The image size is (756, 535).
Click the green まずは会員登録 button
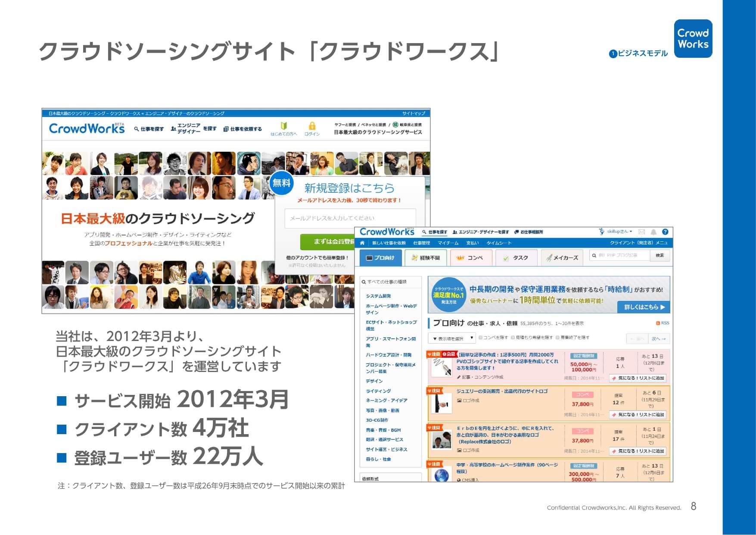click(327, 241)
